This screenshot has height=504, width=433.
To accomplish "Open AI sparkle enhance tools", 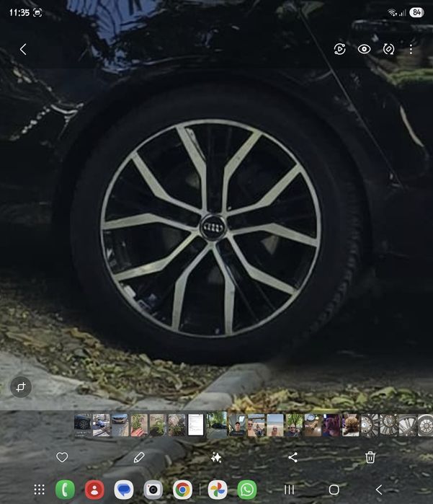I will pyautogui.click(x=216, y=457).
